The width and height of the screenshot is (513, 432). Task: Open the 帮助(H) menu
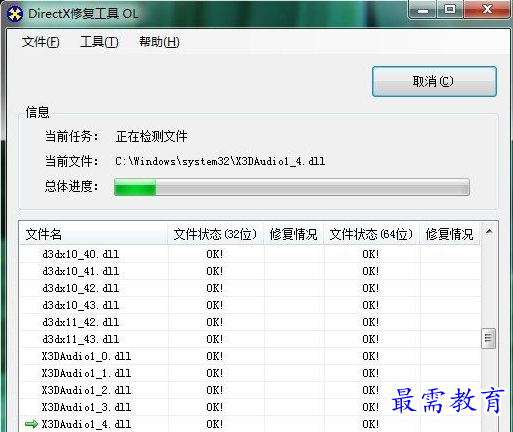(x=159, y=42)
